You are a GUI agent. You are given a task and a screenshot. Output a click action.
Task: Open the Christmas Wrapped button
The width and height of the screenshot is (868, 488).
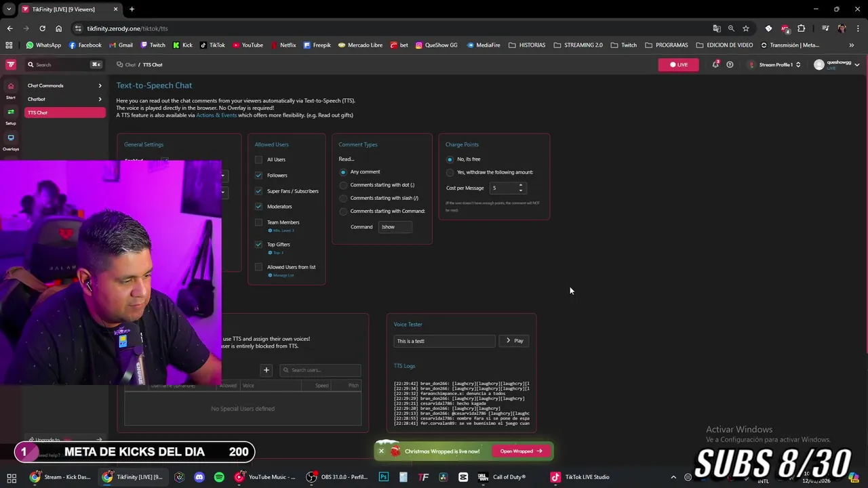521,451
